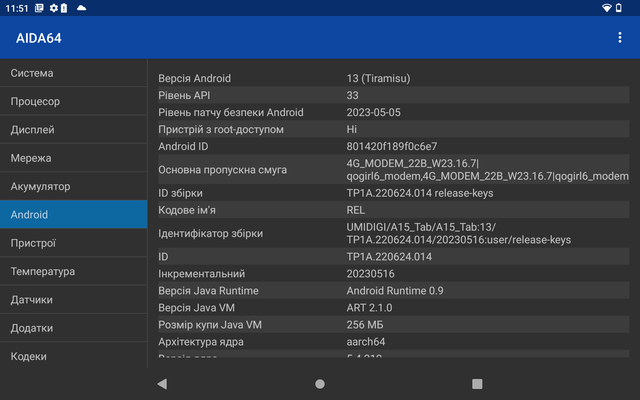Screen dimensions: 640x400
Task: Open the Процесор section
Action: pyautogui.click(x=73, y=101)
